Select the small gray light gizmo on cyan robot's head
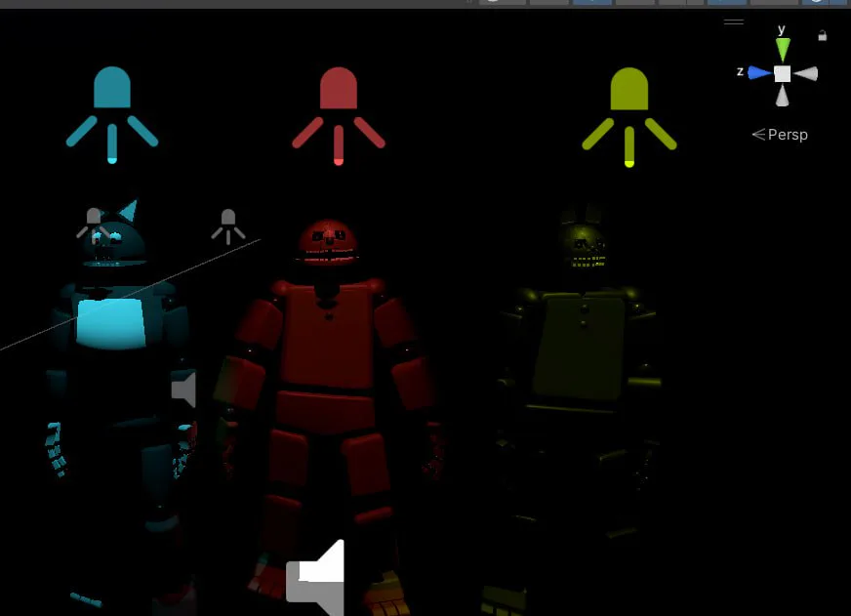The width and height of the screenshot is (851, 616). [94, 225]
